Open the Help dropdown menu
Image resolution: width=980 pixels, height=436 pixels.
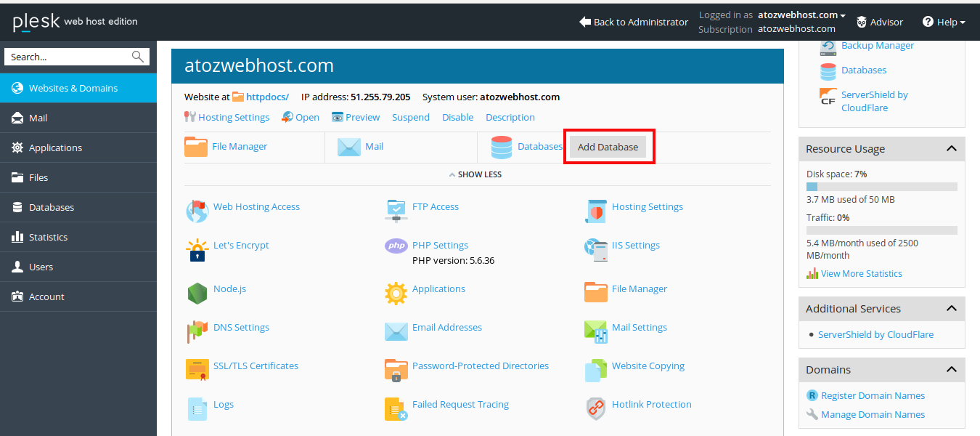click(x=944, y=22)
